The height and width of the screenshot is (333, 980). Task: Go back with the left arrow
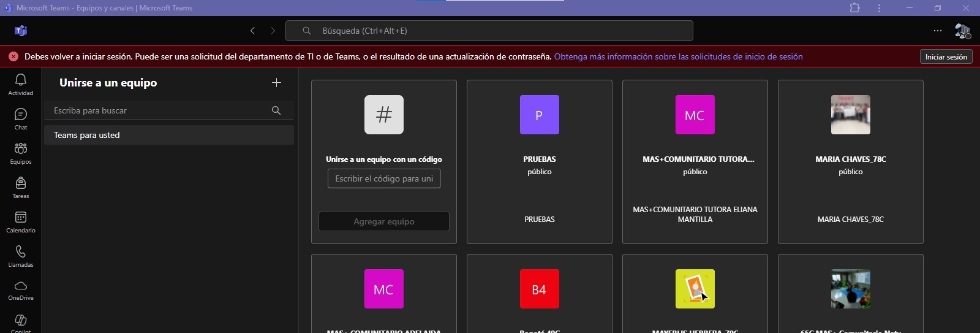point(252,31)
